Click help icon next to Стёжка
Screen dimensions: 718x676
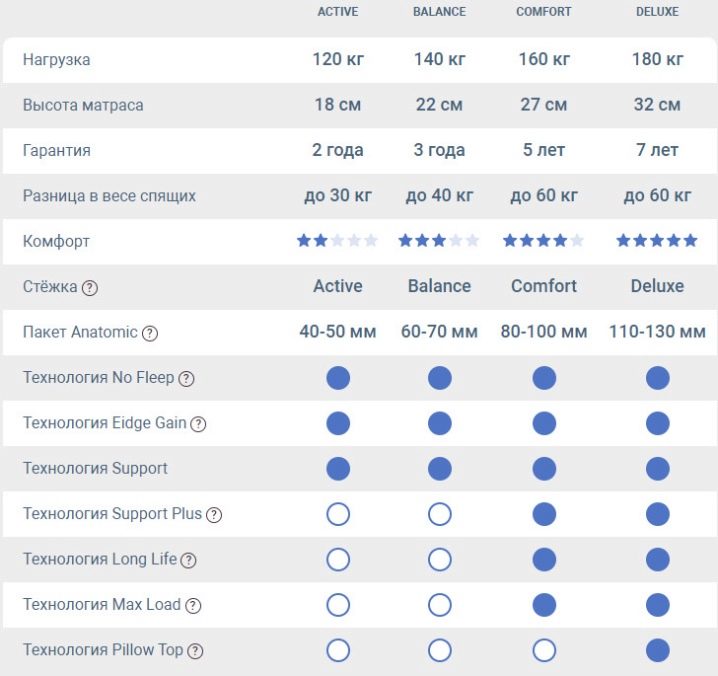pos(90,288)
